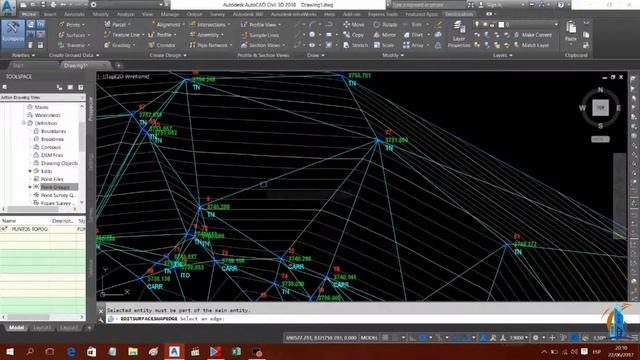Select Contours under Definition
This screenshot has height=360, width=640.
pyautogui.click(x=51, y=147)
